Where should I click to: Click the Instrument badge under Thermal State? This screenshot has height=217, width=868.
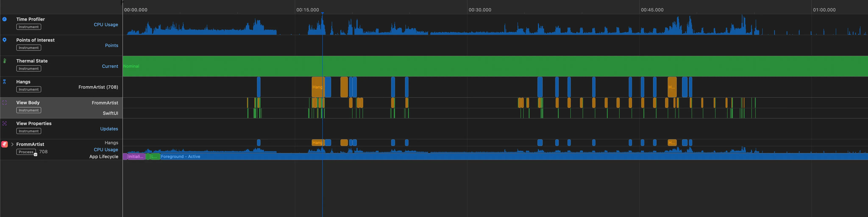tap(29, 69)
